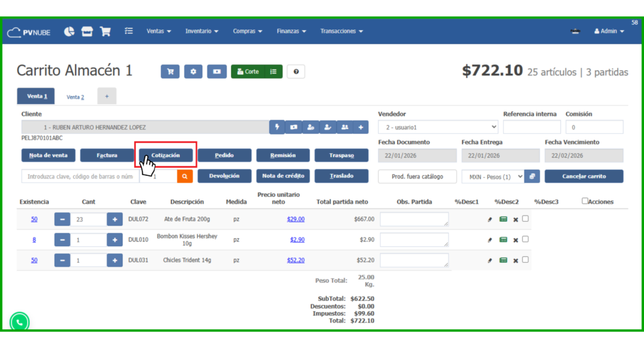644x362 pixels.
Task: Click the Cotización button
Action: [x=165, y=155]
